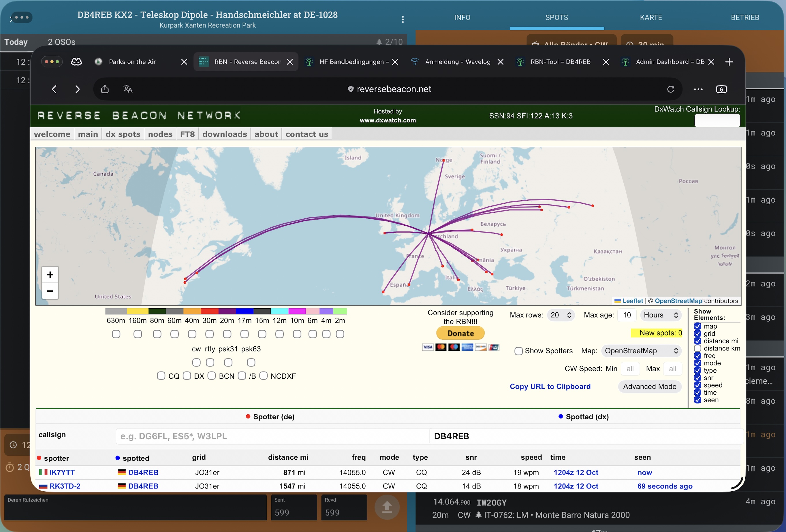This screenshot has width=786, height=532.
Task: Click the translate page icon
Action: (x=128, y=89)
